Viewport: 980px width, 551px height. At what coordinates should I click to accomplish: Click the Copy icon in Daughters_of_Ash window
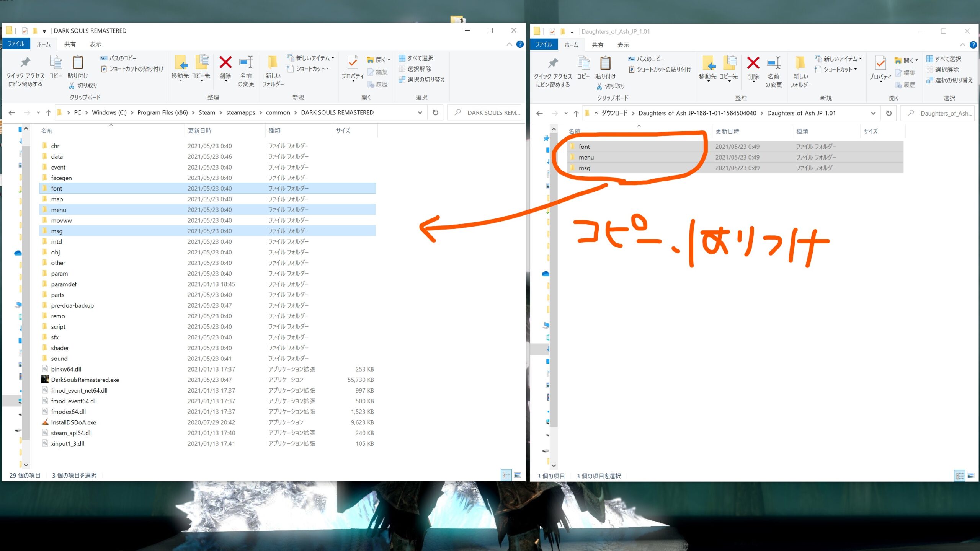(x=583, y=68)
